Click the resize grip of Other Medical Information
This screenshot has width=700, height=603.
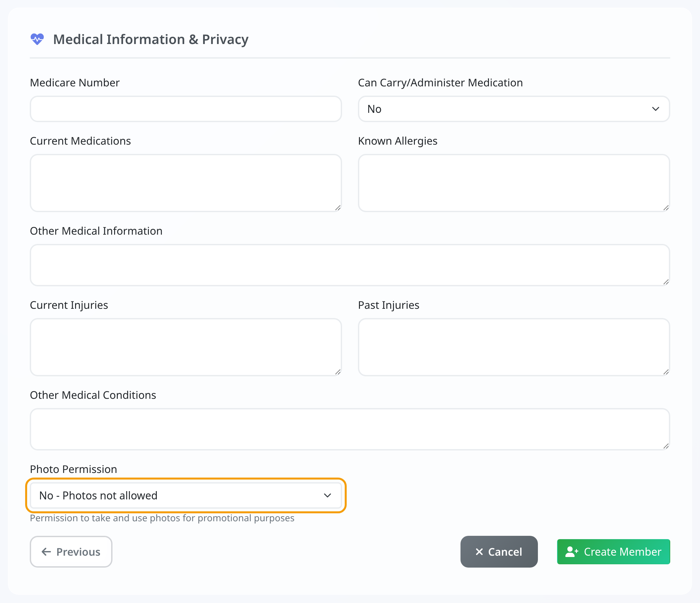[x=666, y=282]
